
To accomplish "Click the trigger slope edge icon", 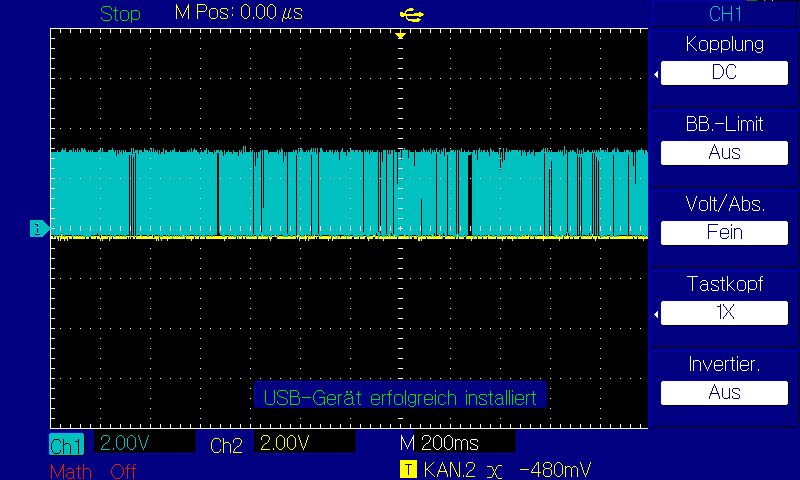I will (x=494, y=470).
